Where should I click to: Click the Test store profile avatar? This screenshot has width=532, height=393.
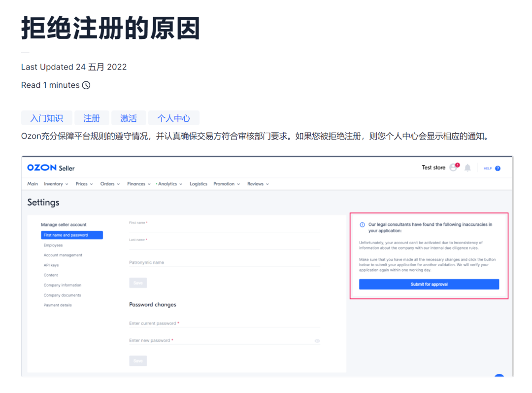[x=454, y=168]
